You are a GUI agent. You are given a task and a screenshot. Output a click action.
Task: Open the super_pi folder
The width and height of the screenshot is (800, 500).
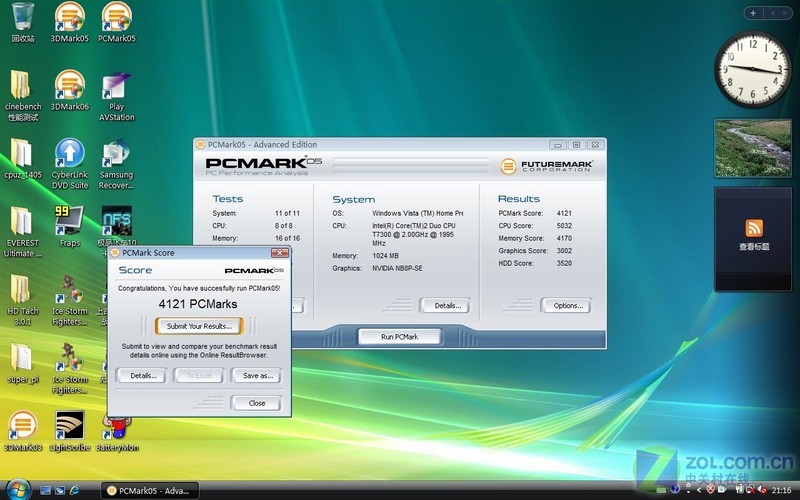click(22, 362)
